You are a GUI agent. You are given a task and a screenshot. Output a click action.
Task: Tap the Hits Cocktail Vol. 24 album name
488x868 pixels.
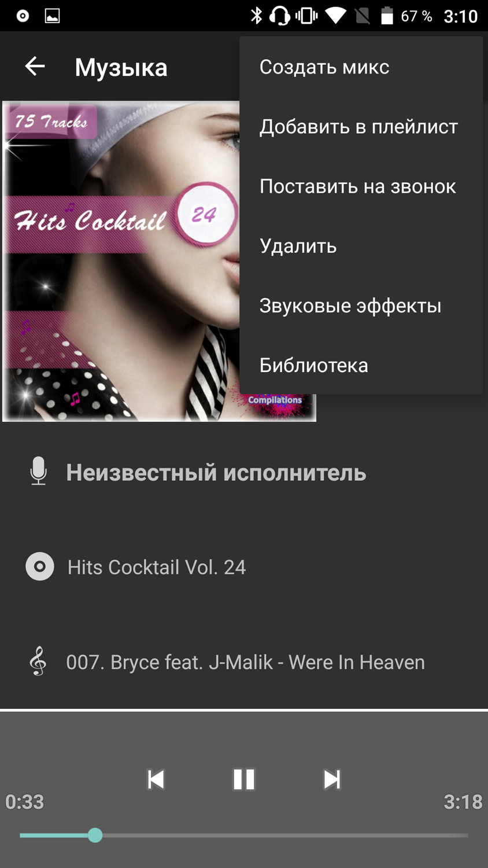pyautogui.click(x=157, y=567)
